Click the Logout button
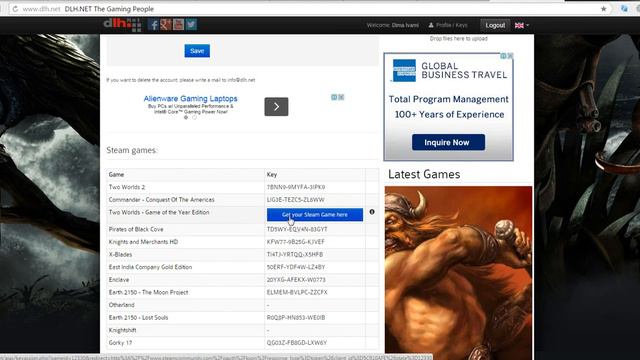Viewport: 640px width, 360px height. pyautogui.click(x=495, y=25)
